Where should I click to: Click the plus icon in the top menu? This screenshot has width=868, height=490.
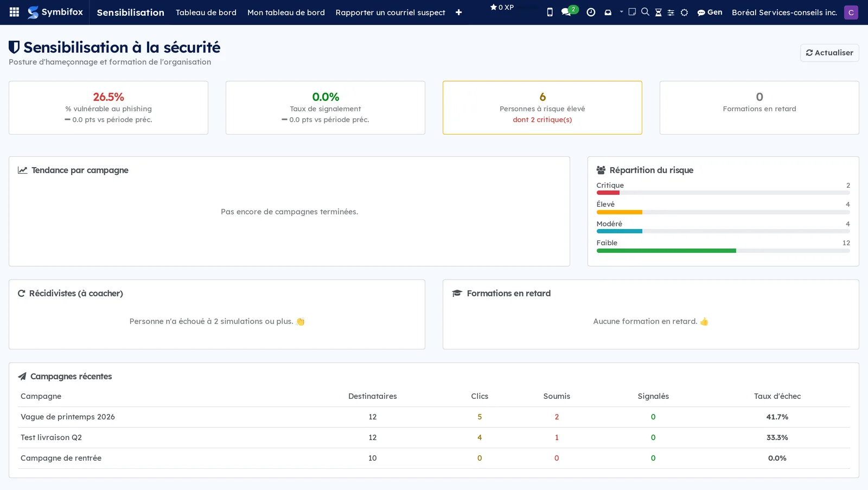[458, 12]
